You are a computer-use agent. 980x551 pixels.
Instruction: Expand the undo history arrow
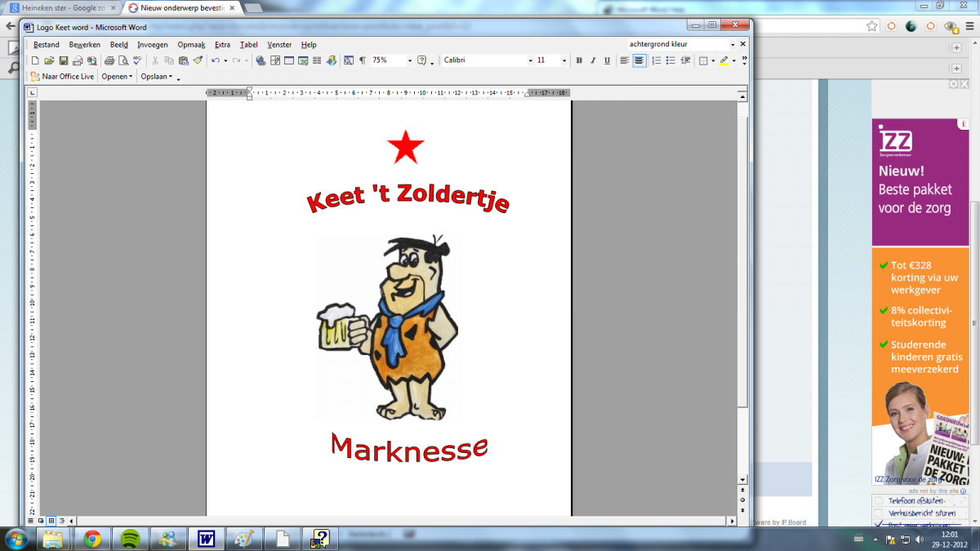tap(225, 60)
